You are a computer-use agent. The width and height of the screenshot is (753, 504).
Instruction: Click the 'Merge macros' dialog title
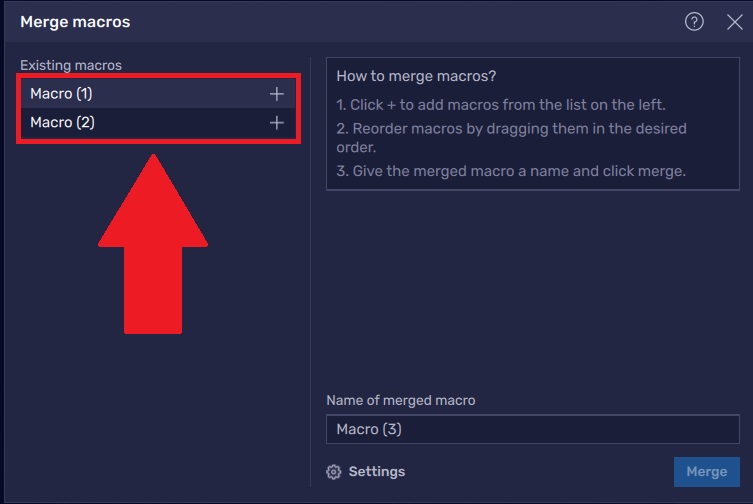[x=75, y=21]
